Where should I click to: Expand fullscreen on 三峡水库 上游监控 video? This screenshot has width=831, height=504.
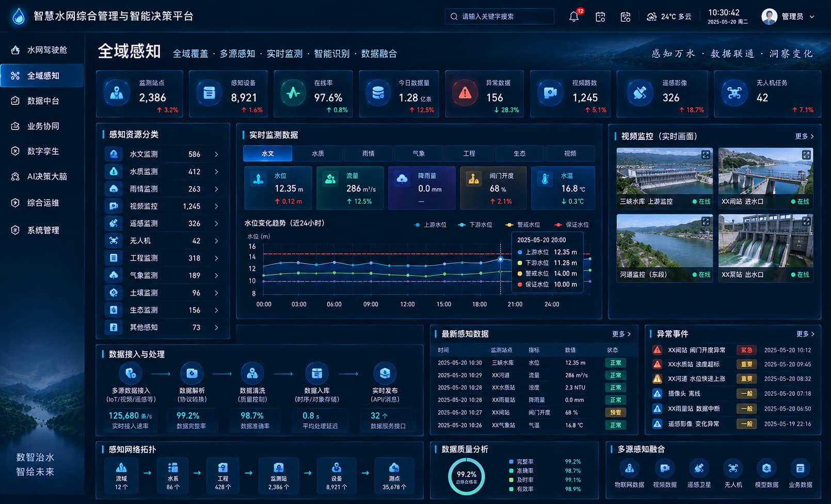click(x=706, y=155)
